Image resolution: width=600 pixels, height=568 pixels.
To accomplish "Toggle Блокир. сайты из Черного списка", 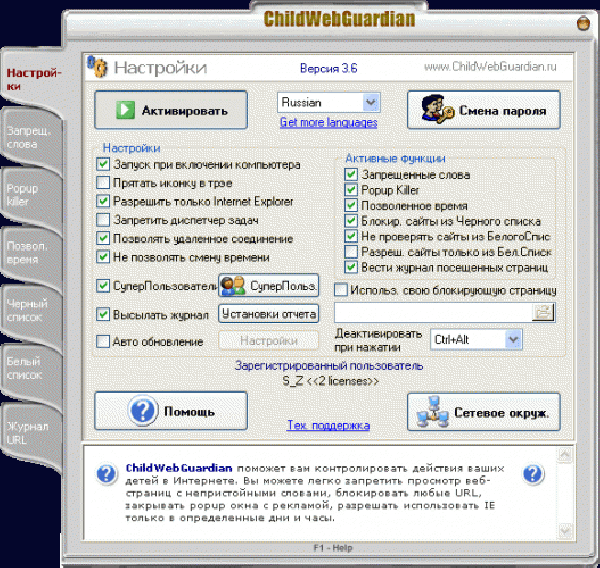I will click(351, 221).
